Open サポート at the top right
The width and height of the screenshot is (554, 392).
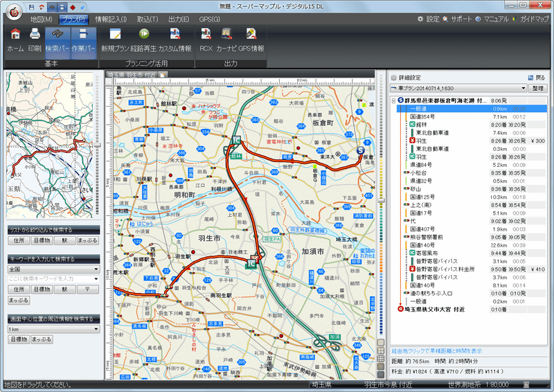pyautogui.click(x=457, y=19)
